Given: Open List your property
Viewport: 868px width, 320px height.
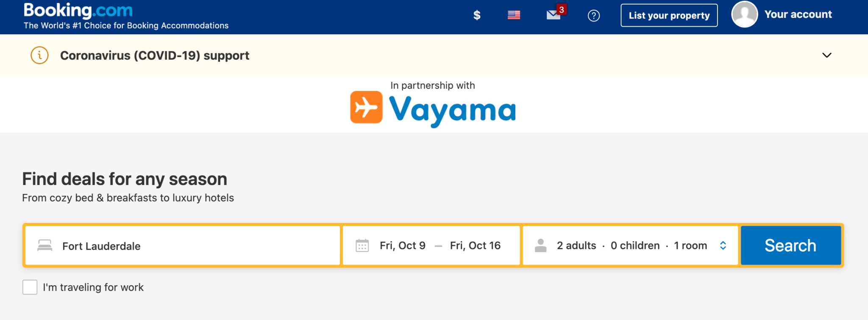Looking at the screenshot, I should [669, 15].
